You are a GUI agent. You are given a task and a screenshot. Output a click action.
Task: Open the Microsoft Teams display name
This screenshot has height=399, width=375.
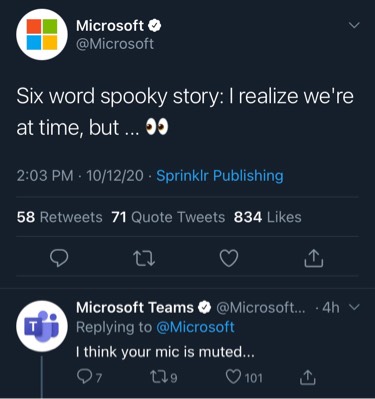[x=135, y=307]
